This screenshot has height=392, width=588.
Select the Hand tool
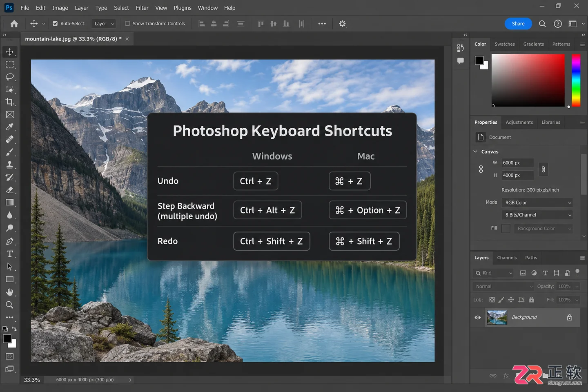point(9,292)
